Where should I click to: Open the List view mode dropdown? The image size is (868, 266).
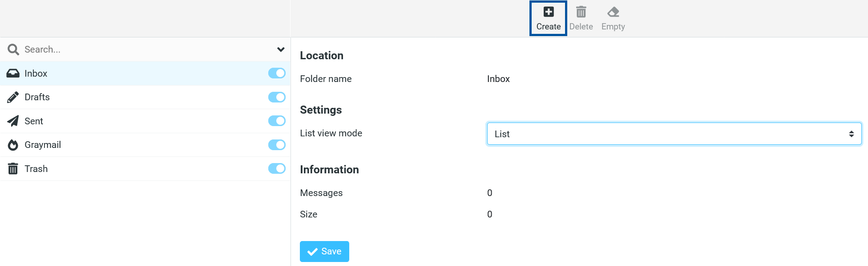point(674,134)
